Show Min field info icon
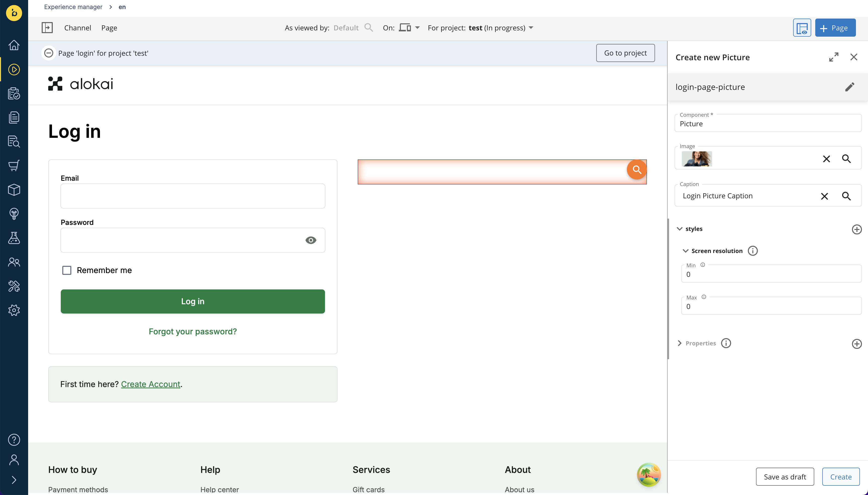The height and width of the screenshot is (495, 868). 703,265
